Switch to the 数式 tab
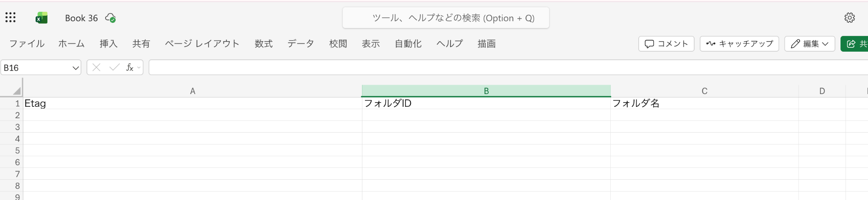The width and height of the screenshot is (868, 200). pos(264,44)
